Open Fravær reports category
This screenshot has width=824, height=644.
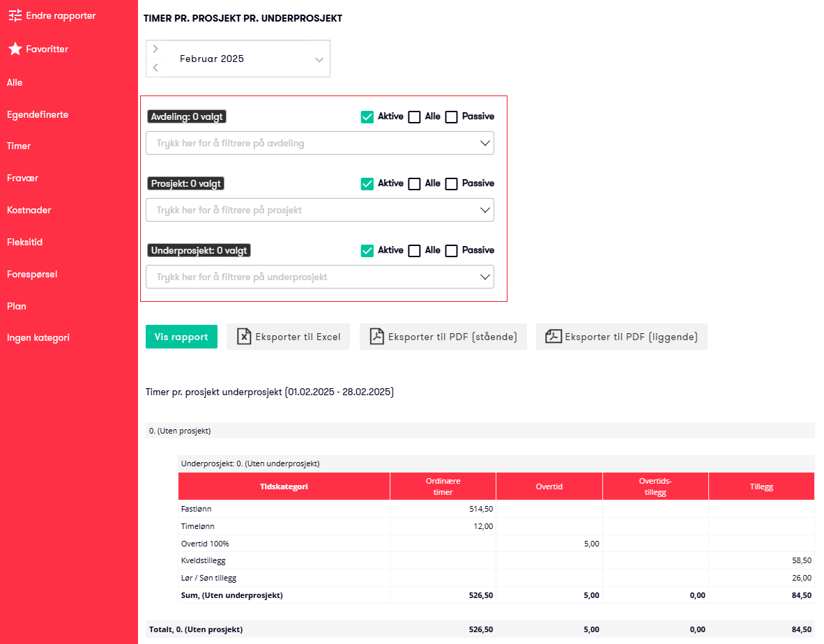tap(22, 178)
